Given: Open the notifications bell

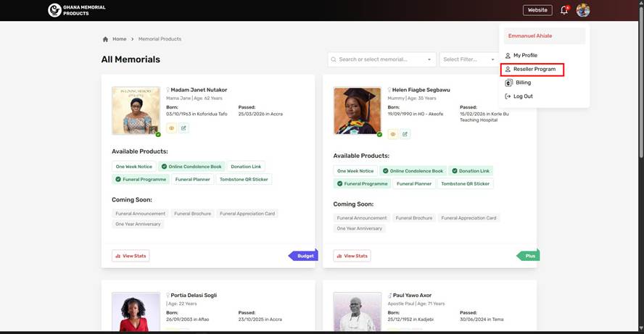Looking at the screenshot, I should tap(564, 10).
